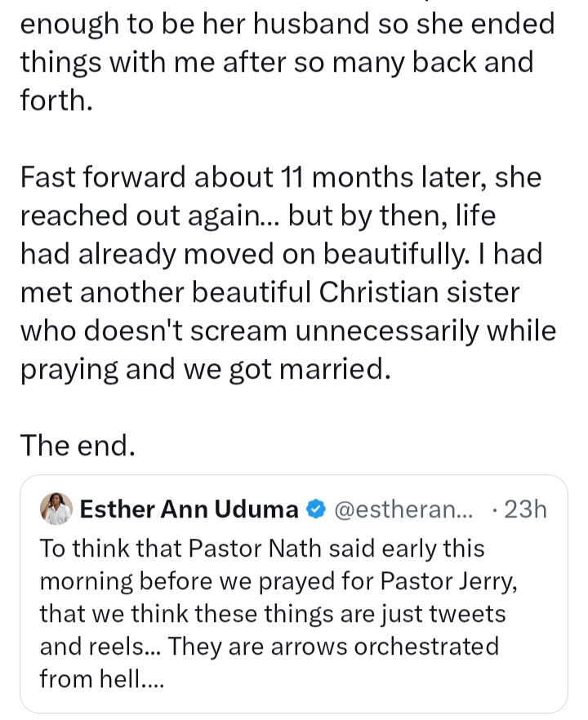Image resolution: width=588 pixels, height=720 pixels.
Task: Click the word "forth." in first paragraph
Action: click(55, 102)
